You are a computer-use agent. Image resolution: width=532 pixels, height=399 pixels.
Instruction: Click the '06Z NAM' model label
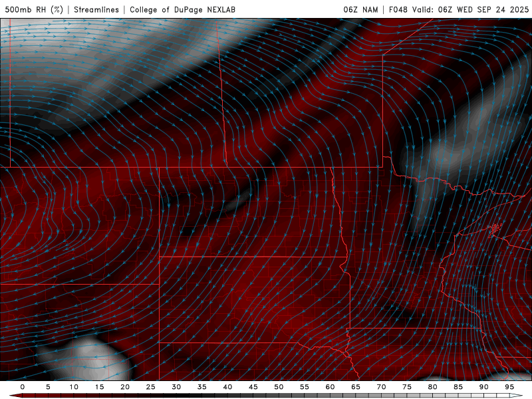(360, 9)
